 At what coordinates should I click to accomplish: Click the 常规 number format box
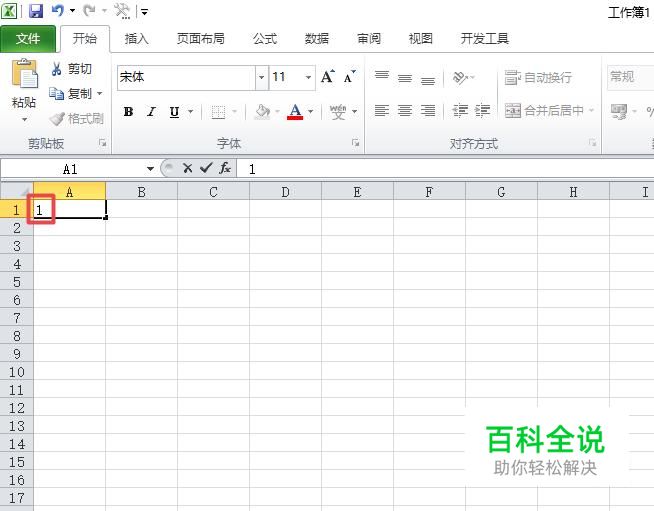point(630,78)
